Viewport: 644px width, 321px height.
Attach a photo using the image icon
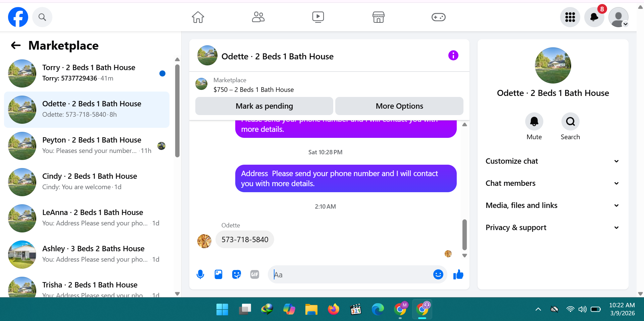pos(218,275)
